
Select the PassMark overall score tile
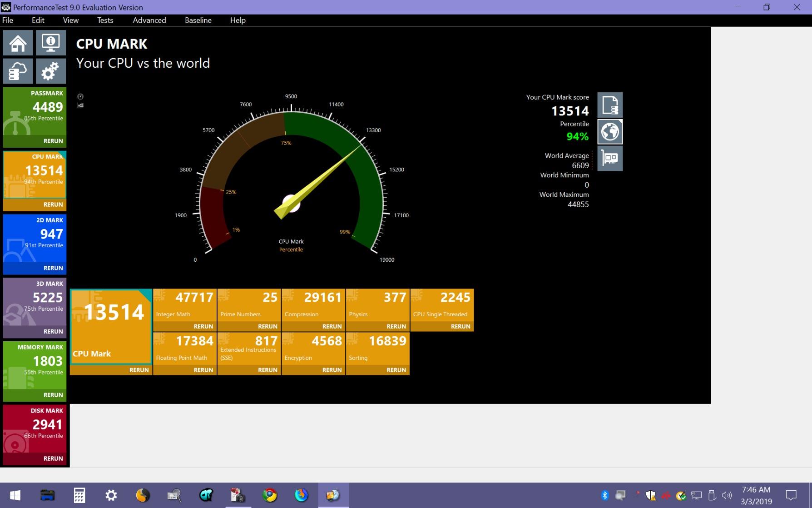click(x=35, y=111)
